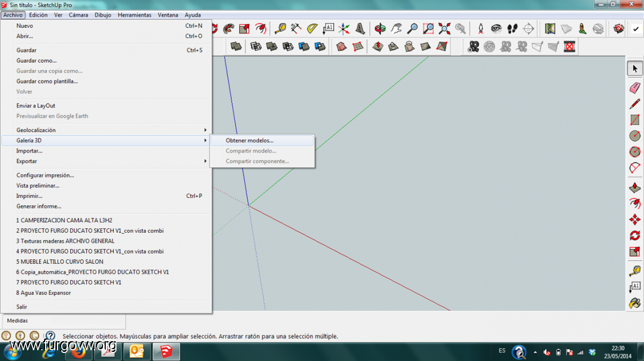Select the Paint Bucket tool in right toolbar

[x=635, y=303]
